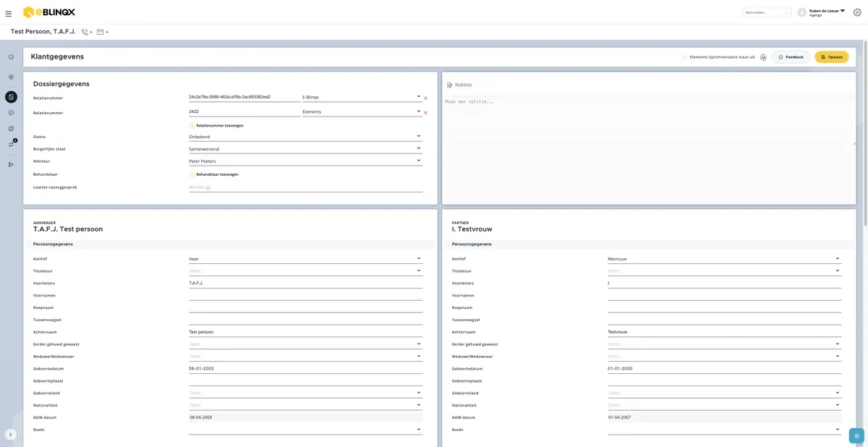868x447 pixels.
Task: Click Relatienummer toevoegen
Action: click(216, 125)
